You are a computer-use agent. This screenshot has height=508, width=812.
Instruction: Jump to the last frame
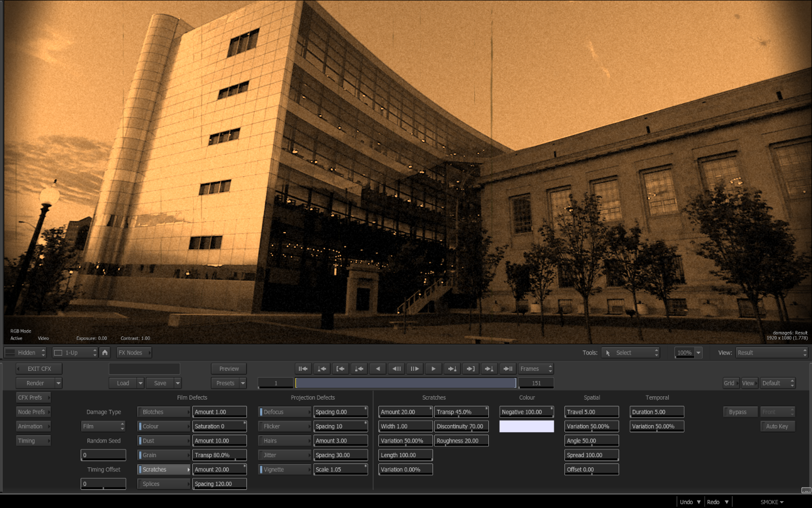[x=508, y=369]
